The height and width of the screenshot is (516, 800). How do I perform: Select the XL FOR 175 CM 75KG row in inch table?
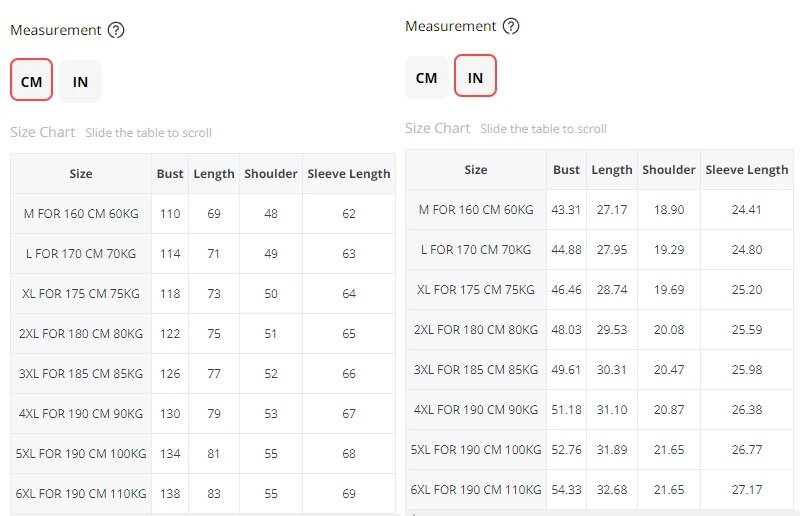point(476,289)
